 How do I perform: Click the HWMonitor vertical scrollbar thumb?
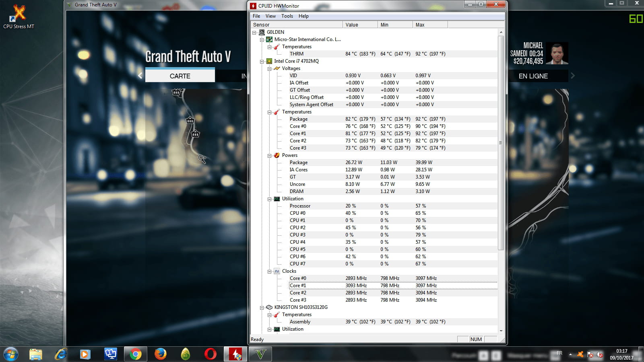(x=501, y=143)
